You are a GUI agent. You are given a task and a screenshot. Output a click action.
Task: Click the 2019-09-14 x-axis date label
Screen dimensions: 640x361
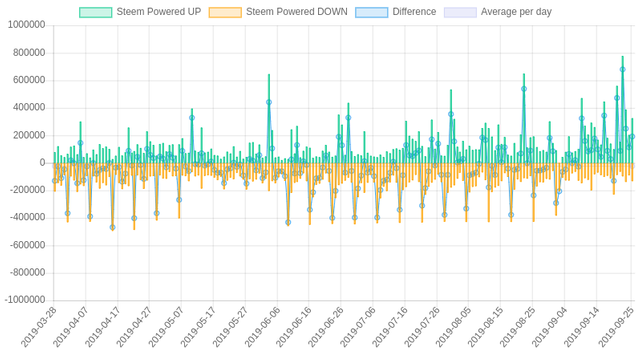click(x=581, y=327)
